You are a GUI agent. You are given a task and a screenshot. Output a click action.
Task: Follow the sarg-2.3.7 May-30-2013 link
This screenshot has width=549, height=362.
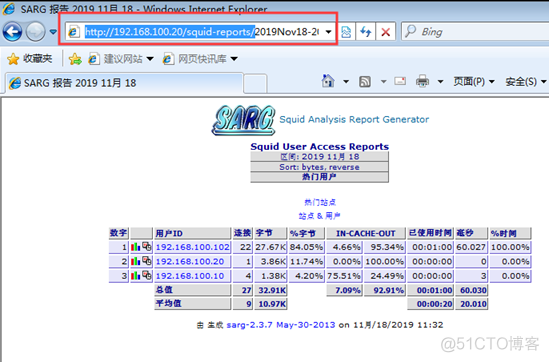tap(281, 325)
